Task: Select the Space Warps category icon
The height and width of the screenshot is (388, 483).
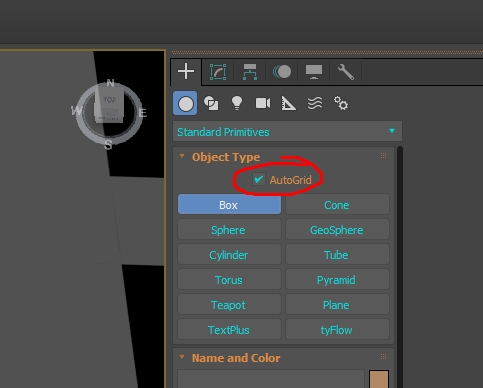Action: (315, 103)
